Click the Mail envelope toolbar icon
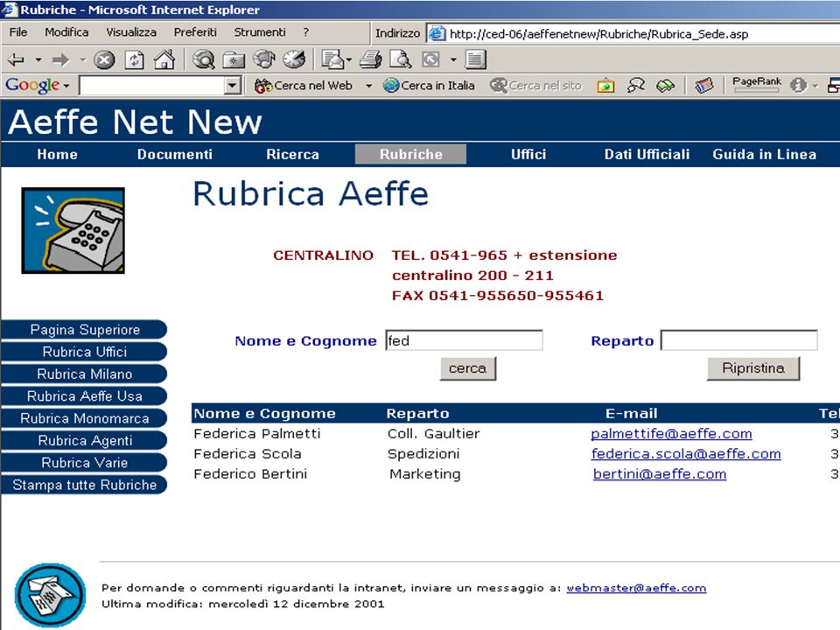 coord(332,59)
